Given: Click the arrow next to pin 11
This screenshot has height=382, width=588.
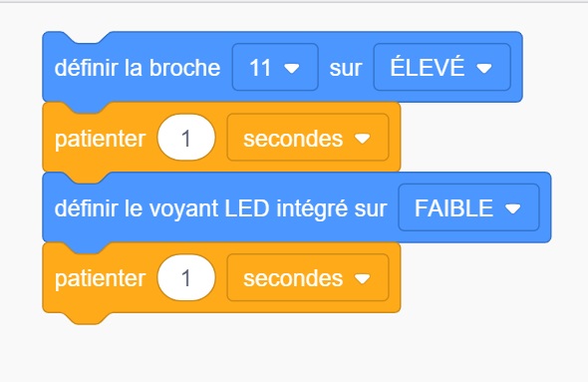Looking at the screenshot, I should 292,68.
